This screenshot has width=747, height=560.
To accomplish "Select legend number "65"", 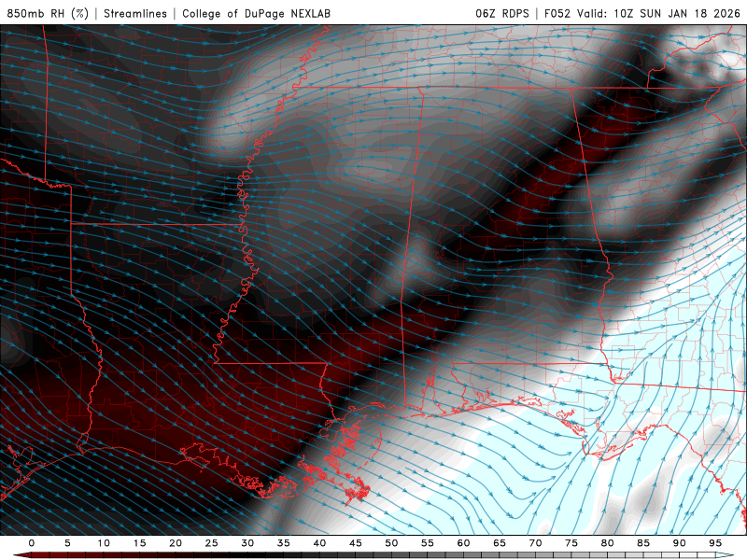I will tap(500, 543).
